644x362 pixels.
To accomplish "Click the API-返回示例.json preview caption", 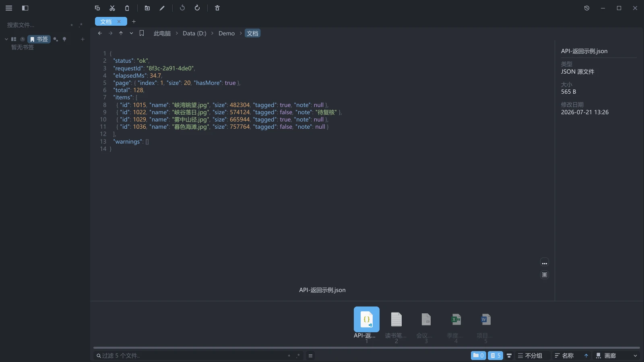I will tap(322, 290).
